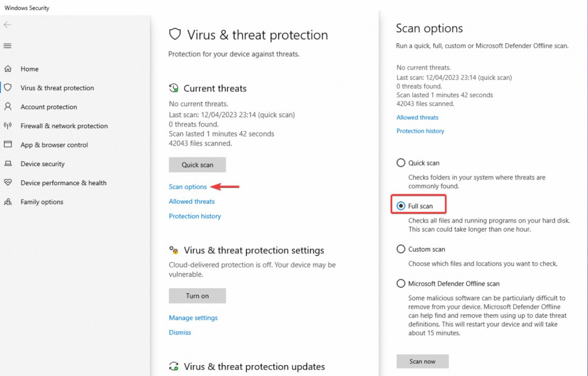Screen dimensions: 588x376
Task: Select the Full scan radio button
Action: [401, 206]
